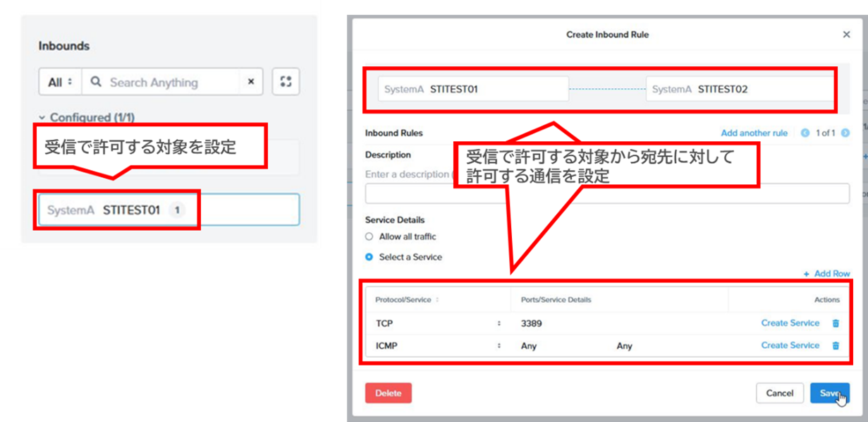This screenshot has width=868, height=422.
Task: Collapse the Configured (1/1) section
Action: pyautogui.click(x=43, y=118)
